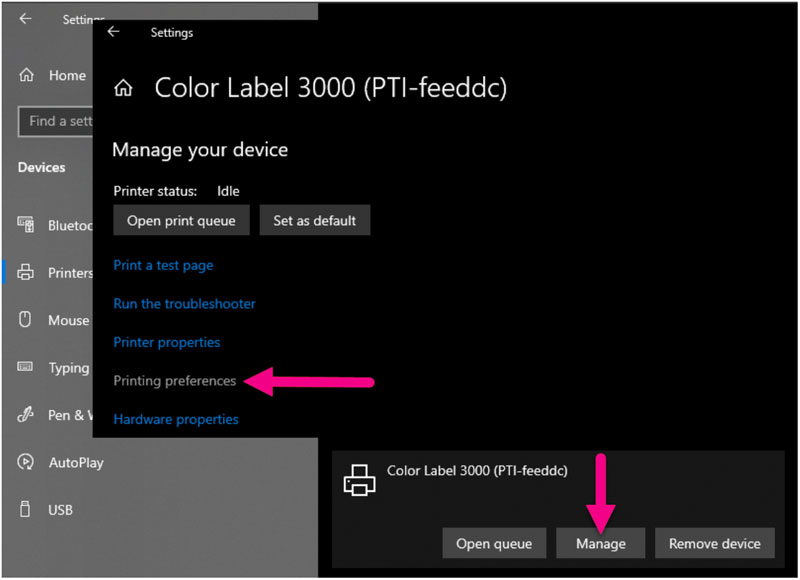Print a test page link
This screenshot has width=800, height=580.
pyautogui.click(x=163, y=265)
